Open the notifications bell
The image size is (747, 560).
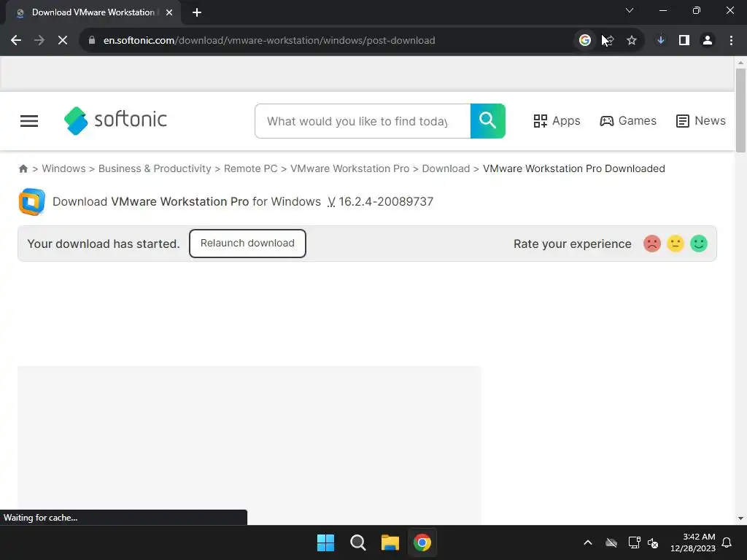click(727, 542)
